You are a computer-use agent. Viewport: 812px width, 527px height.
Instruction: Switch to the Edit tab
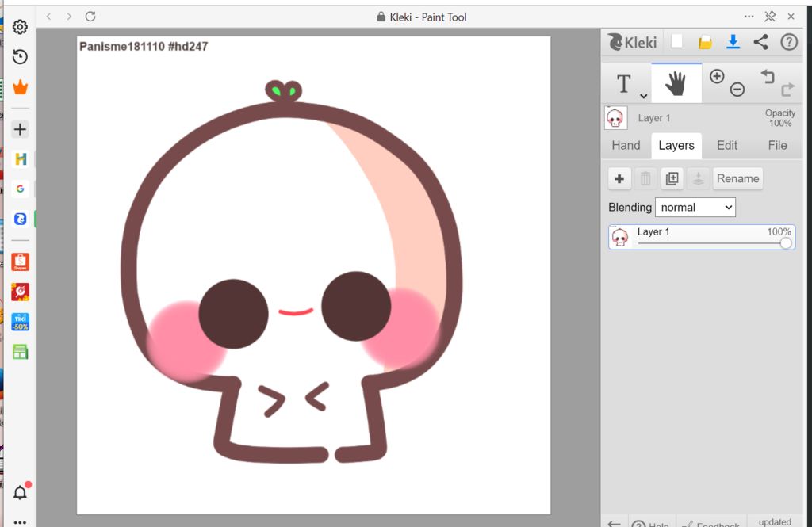coord(726,146)
